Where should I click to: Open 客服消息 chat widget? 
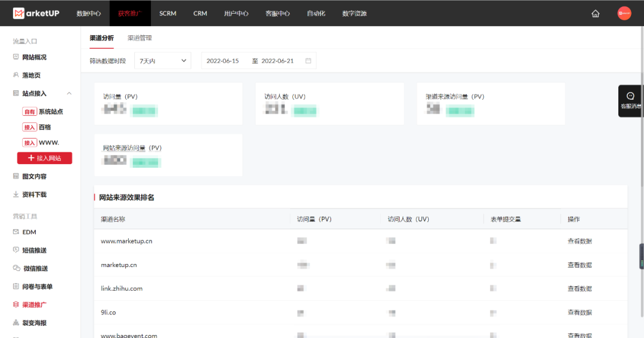click(630, 101)
